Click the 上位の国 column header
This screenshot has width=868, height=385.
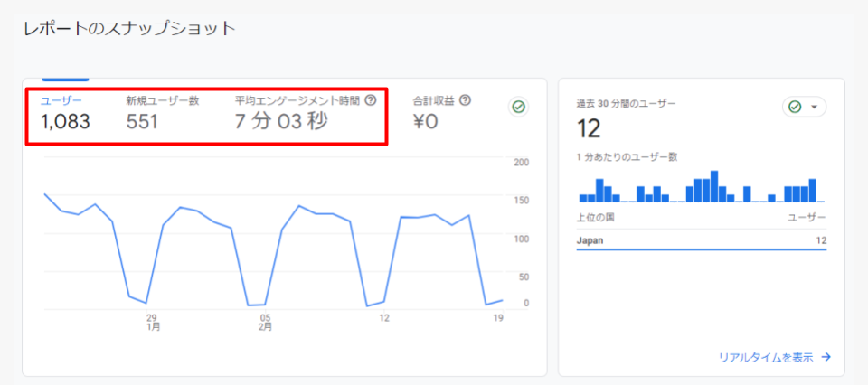[595, 217]
